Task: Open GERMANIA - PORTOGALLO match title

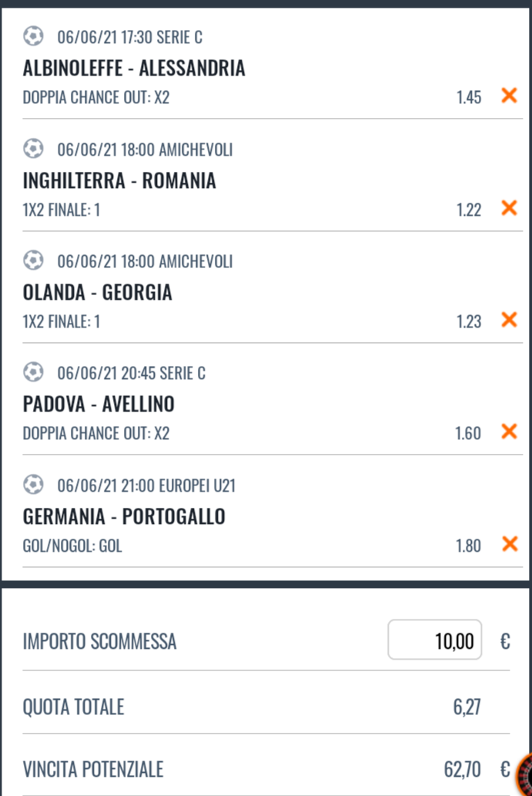Action: click(124, 516)
